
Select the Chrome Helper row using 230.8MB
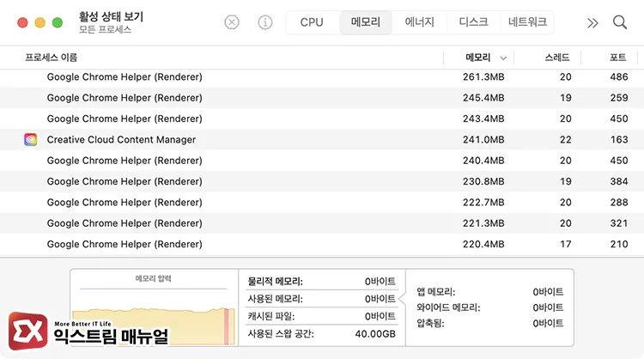pyautogui.click(x=322, y=181)
